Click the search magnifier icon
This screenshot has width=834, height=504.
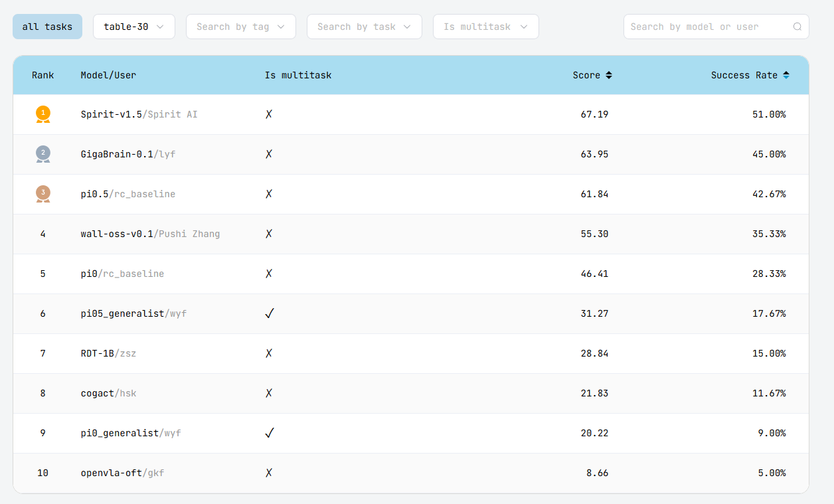[x=797, y=27]
